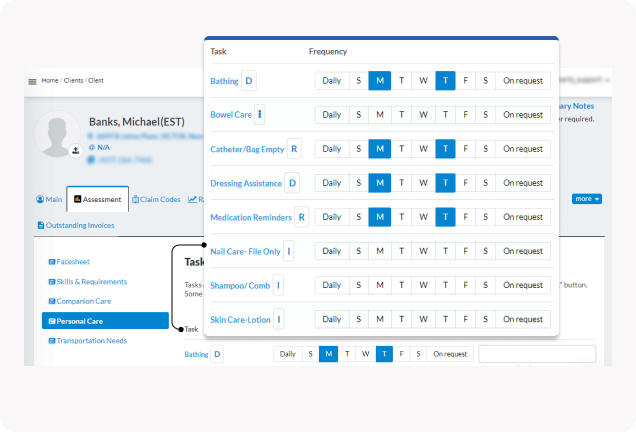The width and height of the screenshot is (636, 432).
Task: Toggle Monday for Bathing in popup
Action: (380, 81)
